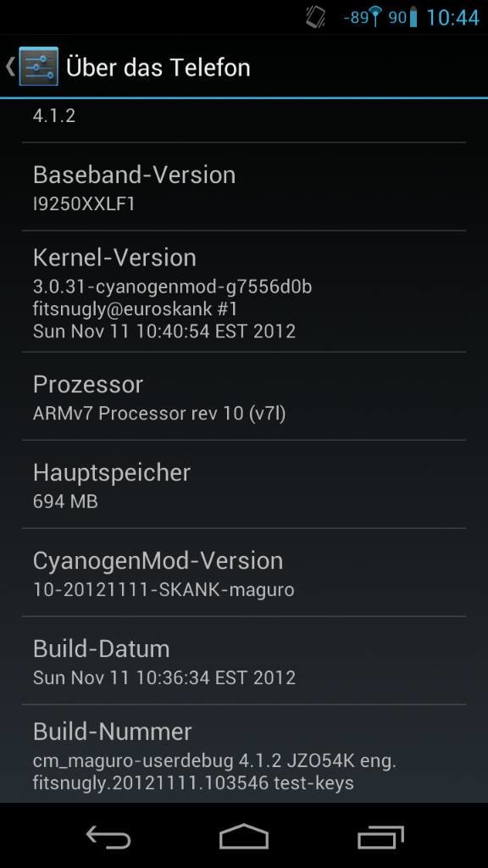Open the CyanogenMod-Version entry
This screenshot has height=868, width=488.
[x=244, y=572]
